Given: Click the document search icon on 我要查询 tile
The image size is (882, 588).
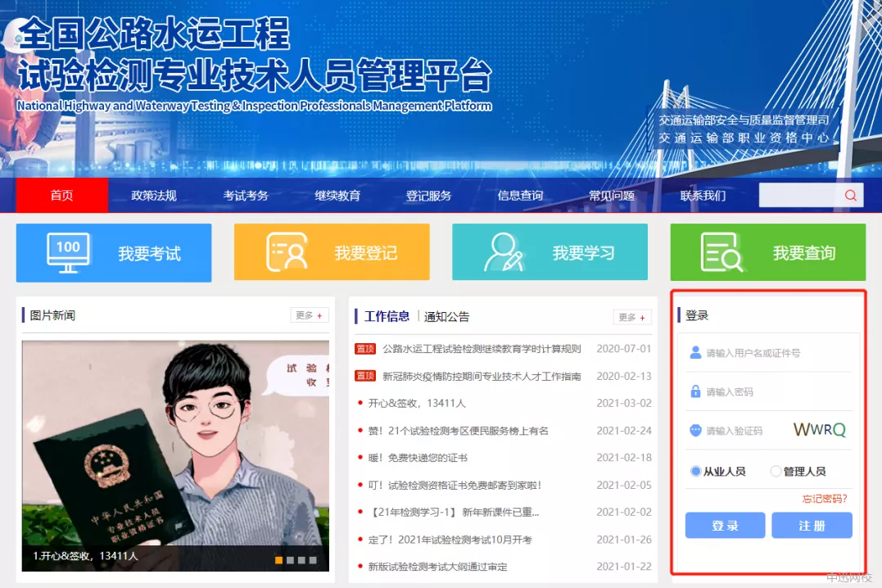Looking at the screenshot, I should tap(721, 252).
